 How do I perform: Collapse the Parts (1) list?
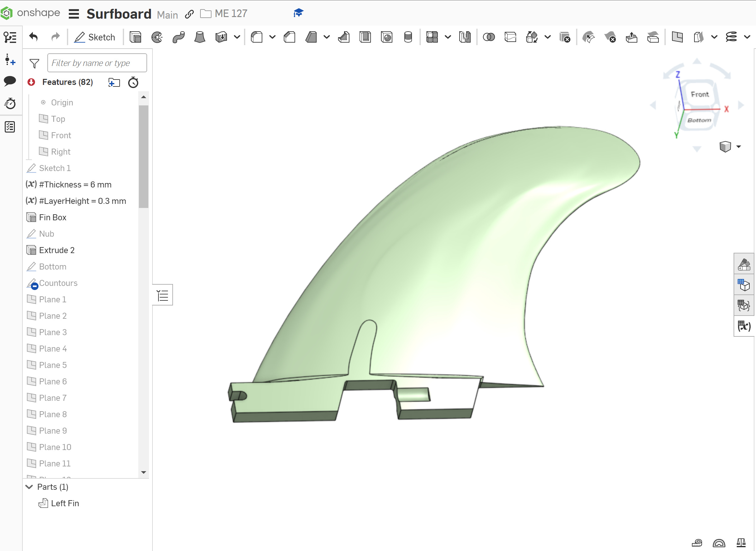point(29,487)
